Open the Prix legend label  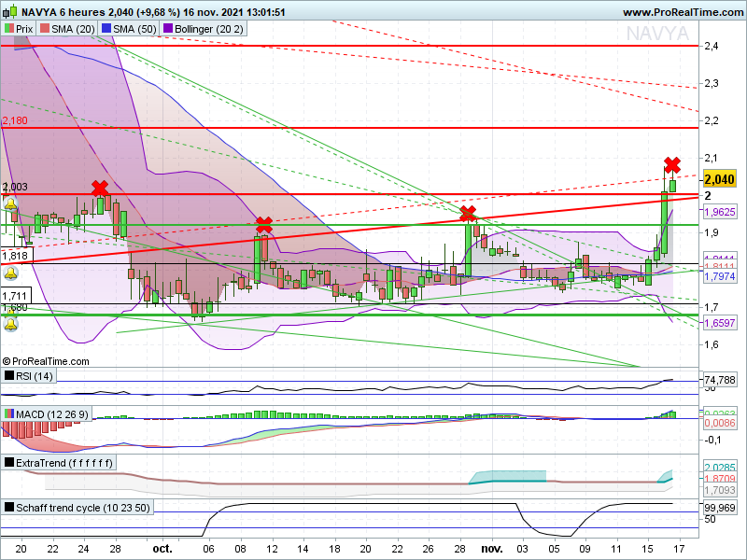tap(24, 29)
